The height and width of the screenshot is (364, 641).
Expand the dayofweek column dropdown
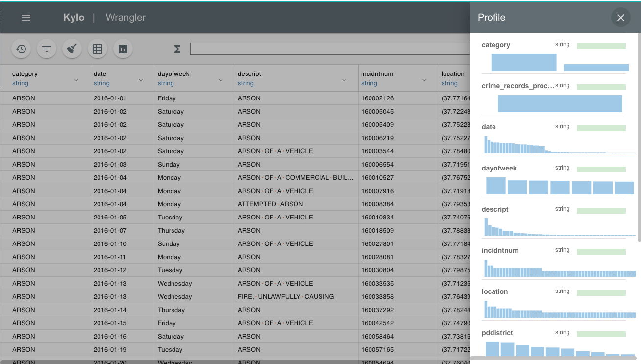[x=221, y=80]
